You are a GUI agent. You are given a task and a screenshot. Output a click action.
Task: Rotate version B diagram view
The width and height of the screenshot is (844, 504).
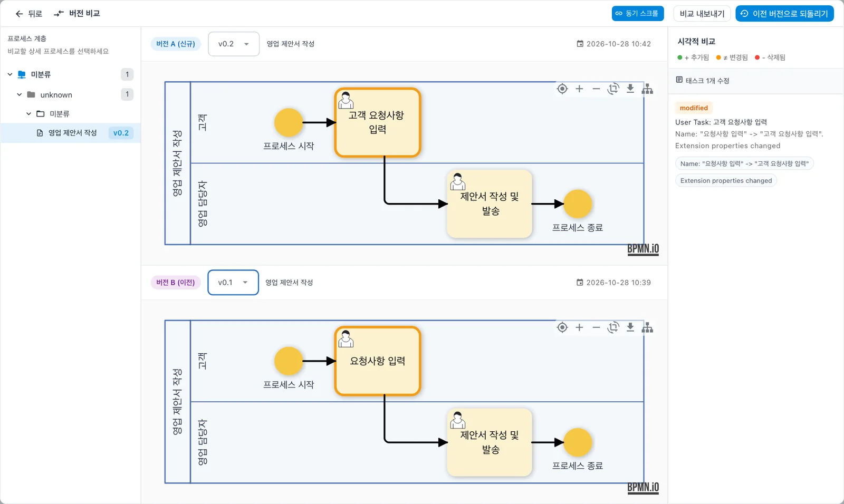point(613,327)
